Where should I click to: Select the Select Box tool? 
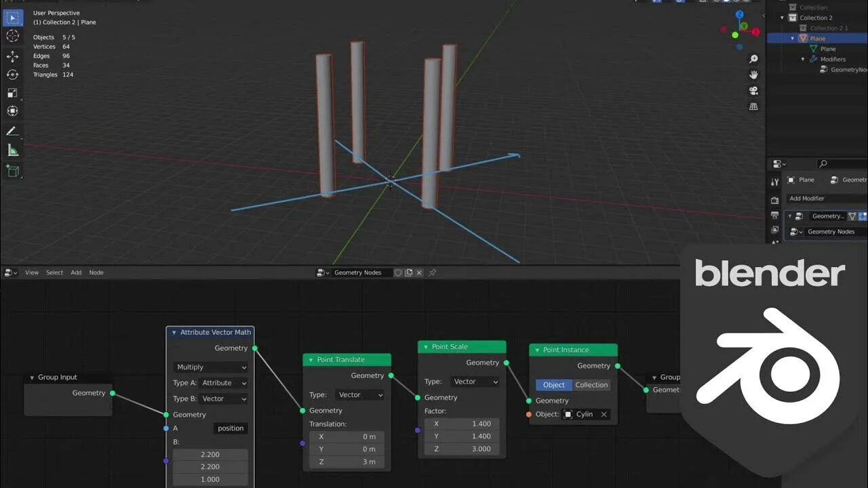tap(12, 18)
